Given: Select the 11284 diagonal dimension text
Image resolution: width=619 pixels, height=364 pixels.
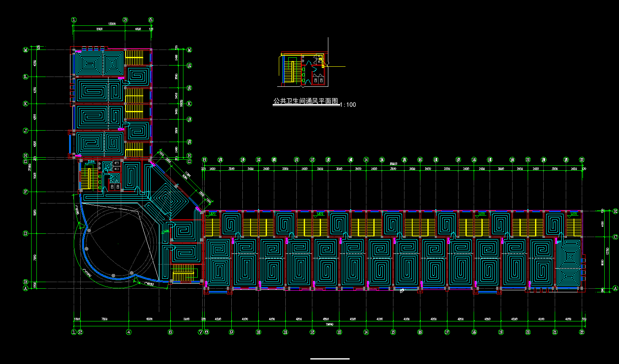Looking at the screenshot, I should 188,175.
